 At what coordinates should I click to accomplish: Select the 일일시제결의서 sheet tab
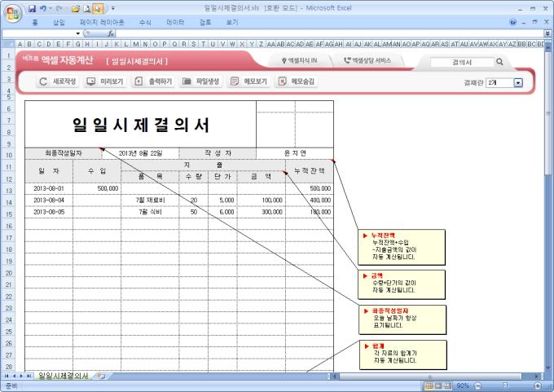(64, 376)
